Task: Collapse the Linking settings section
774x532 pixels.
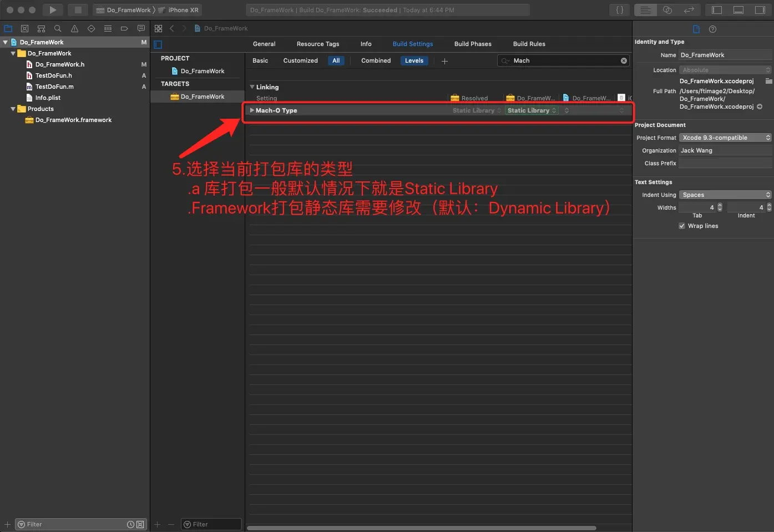Action: 252,87
